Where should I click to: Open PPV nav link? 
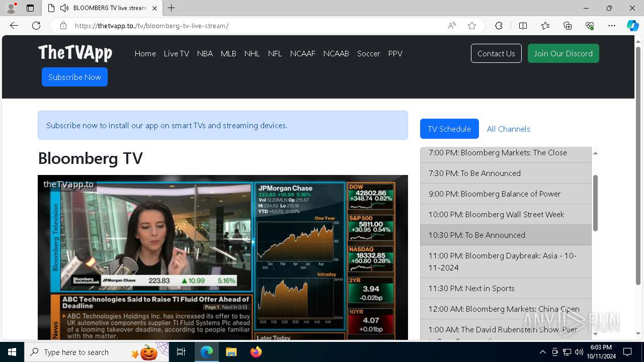pos(395,53)
